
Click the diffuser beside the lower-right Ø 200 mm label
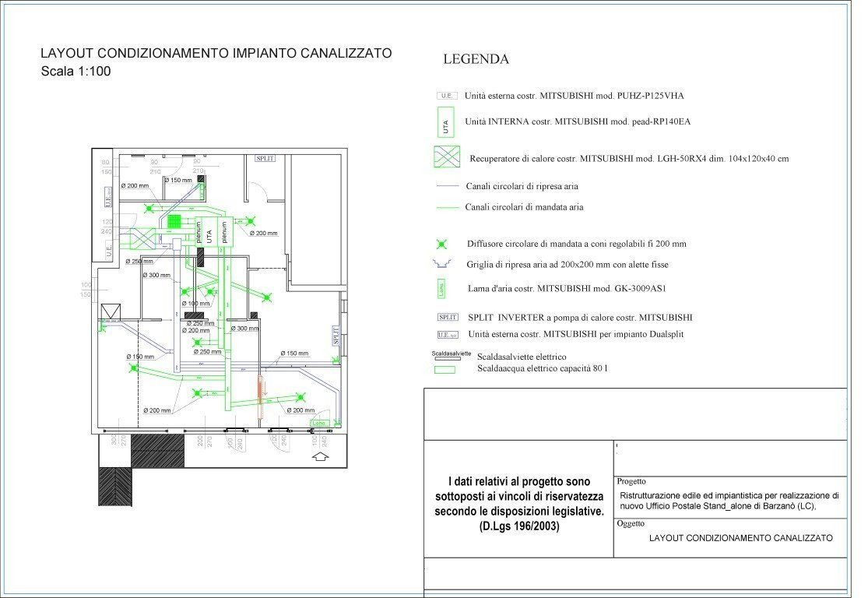300,397
